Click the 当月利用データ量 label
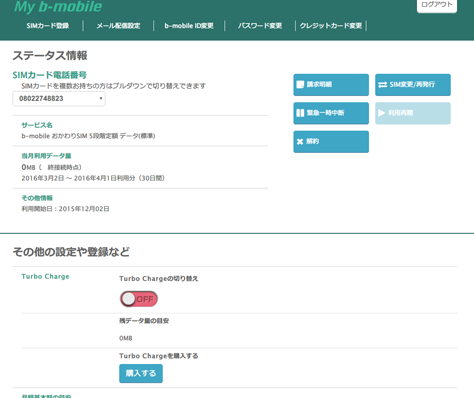 coord(46,156)
